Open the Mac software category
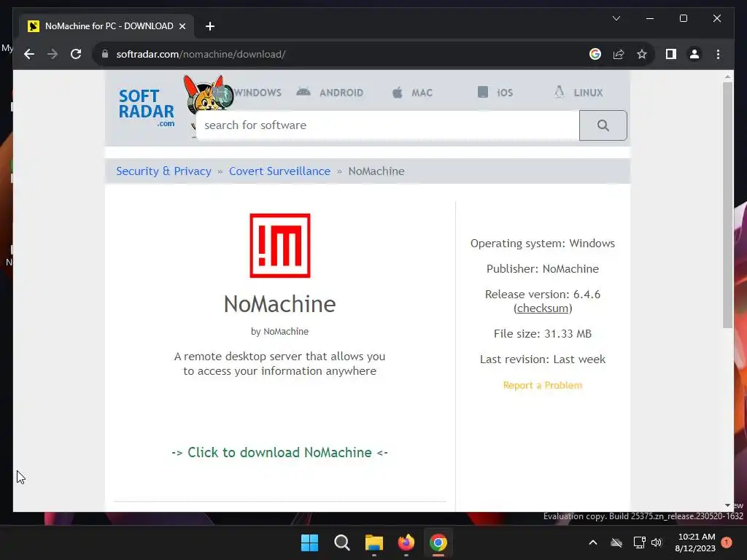 412,93
